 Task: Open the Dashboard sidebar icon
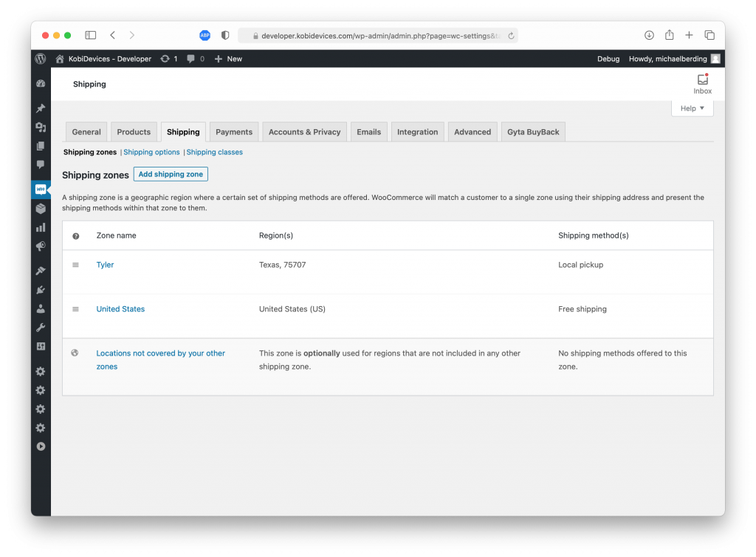pos(41,83)
